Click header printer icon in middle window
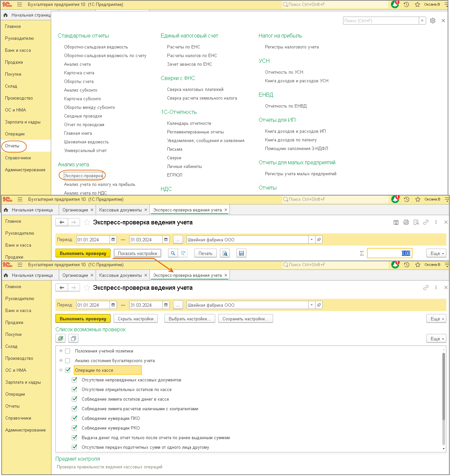This screenshot has width=450, height=476. click(406, 222)
